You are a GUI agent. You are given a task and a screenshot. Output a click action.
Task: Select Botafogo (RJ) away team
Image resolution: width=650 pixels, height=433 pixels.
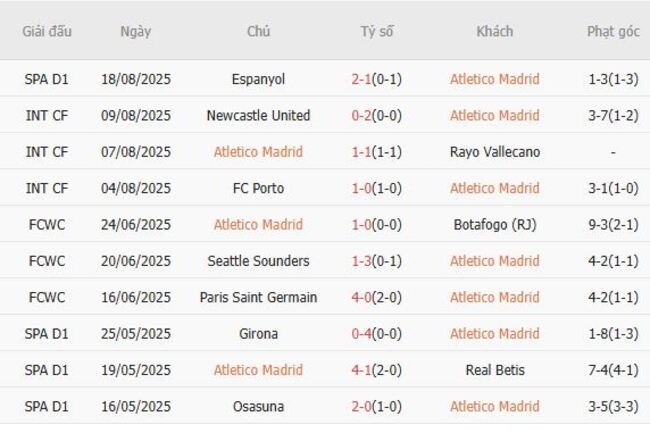494,225
